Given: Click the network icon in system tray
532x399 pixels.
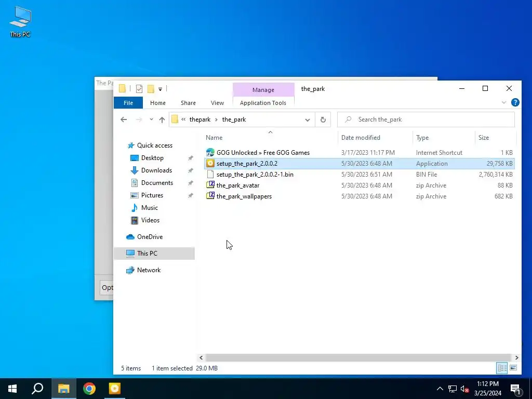Looking at the screenshot, I should 453,389.
